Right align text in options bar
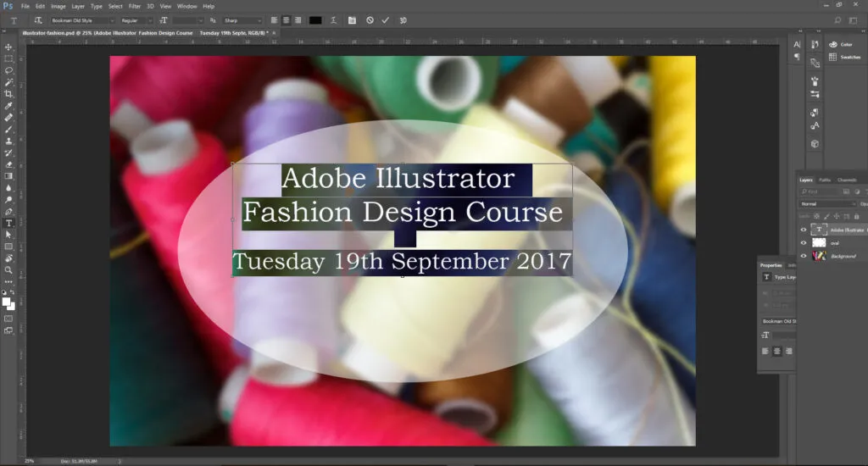 point(298,20)
